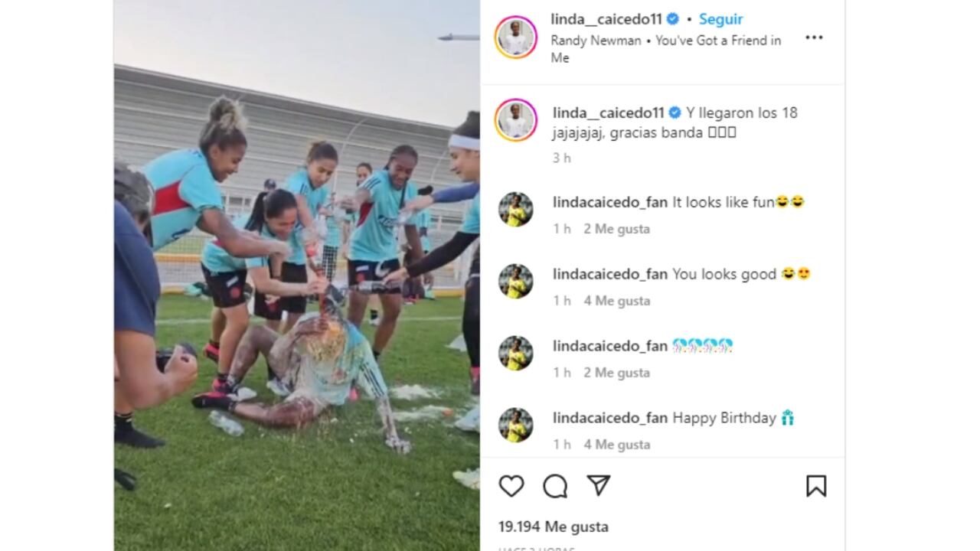Click the birthday celebration video
This screenshot has height=551, width=980.
click(x=297, y=275)
